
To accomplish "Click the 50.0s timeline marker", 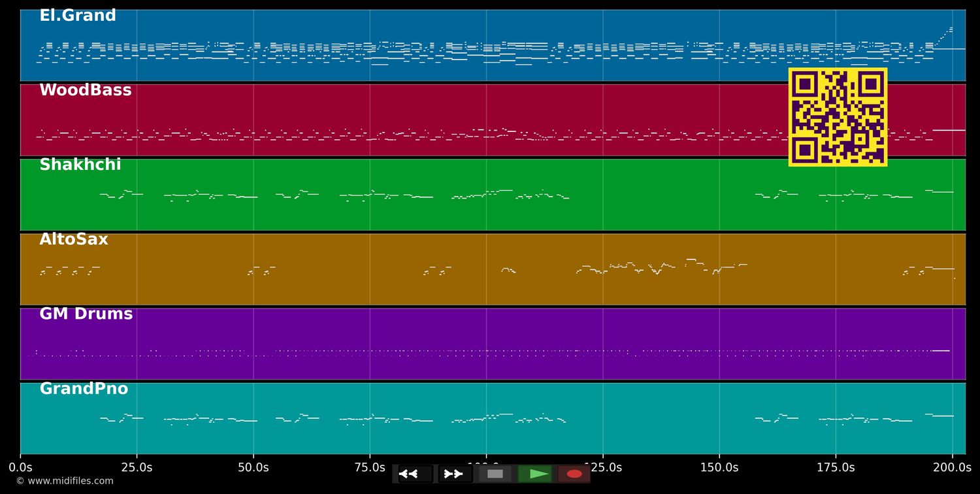I will (253, 467).
